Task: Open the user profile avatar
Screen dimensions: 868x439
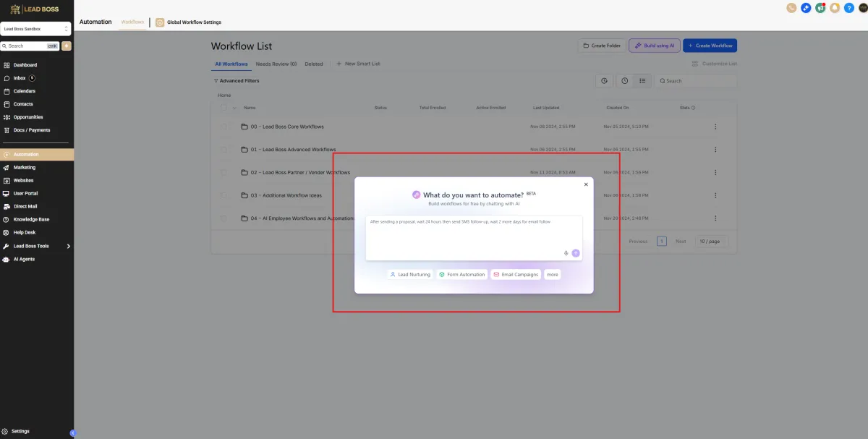Action: (862, 8)
